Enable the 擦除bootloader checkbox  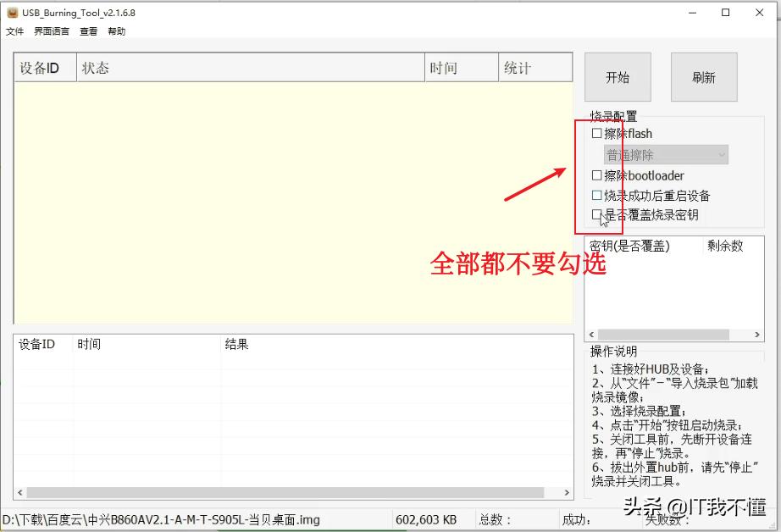coord(596,175)
